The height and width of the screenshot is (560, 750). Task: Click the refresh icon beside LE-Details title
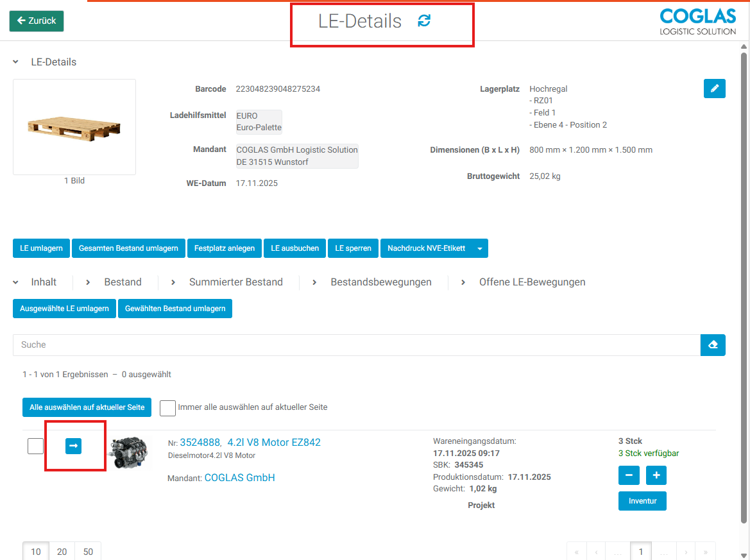point(424,21)
